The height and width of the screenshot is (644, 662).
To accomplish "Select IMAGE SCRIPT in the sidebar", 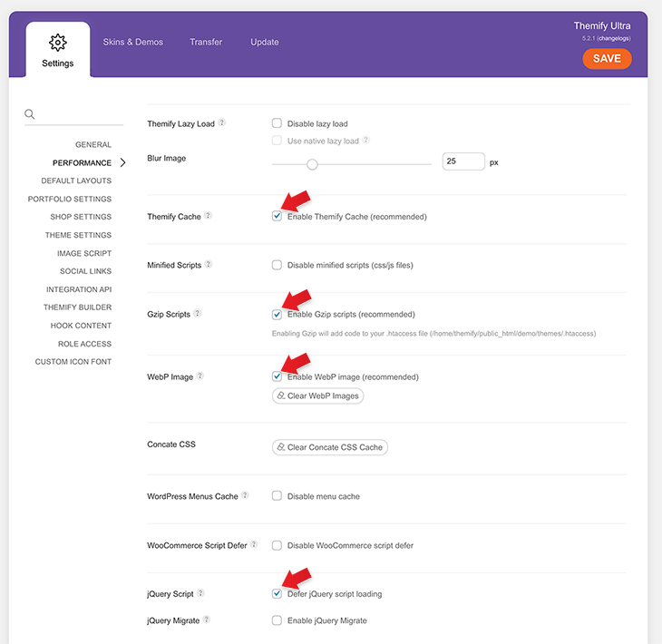I will (x=84, y=253).
